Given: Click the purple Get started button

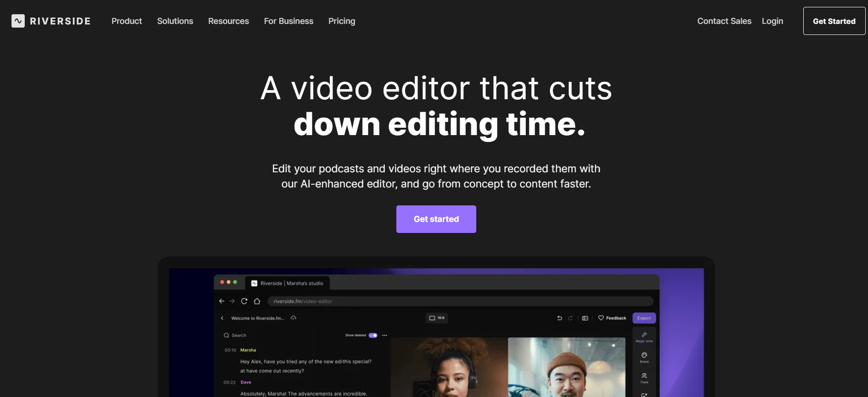Looking at the screenshot, I should (x=436, y=219).
